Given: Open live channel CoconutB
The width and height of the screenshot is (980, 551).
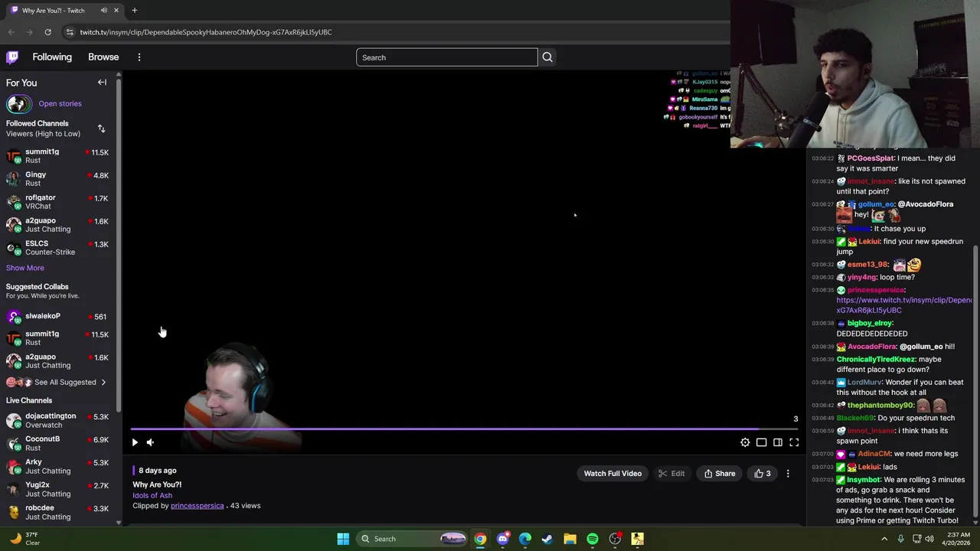Looking at the screenshot, I should 60,444.
